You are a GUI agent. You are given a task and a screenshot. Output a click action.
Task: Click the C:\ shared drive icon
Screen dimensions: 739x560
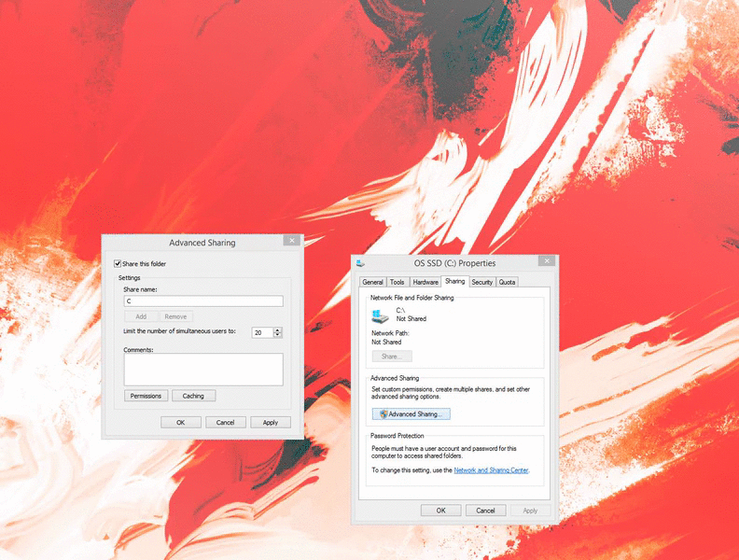tap(380, 315)
